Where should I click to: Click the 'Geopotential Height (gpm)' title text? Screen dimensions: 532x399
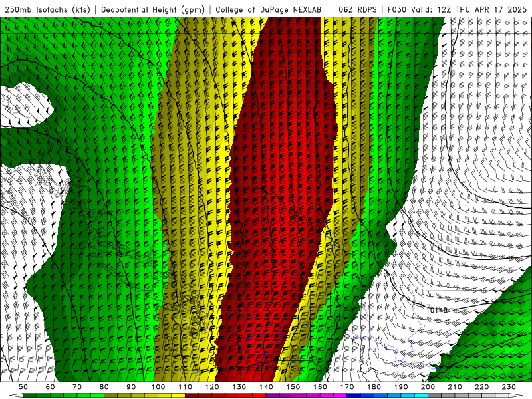(153, 9)
